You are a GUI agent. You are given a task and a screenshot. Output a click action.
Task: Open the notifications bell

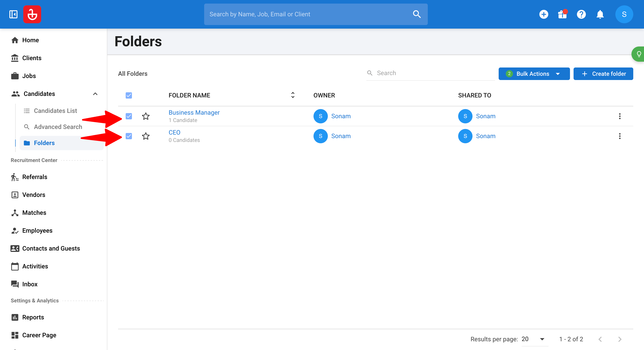600,14
